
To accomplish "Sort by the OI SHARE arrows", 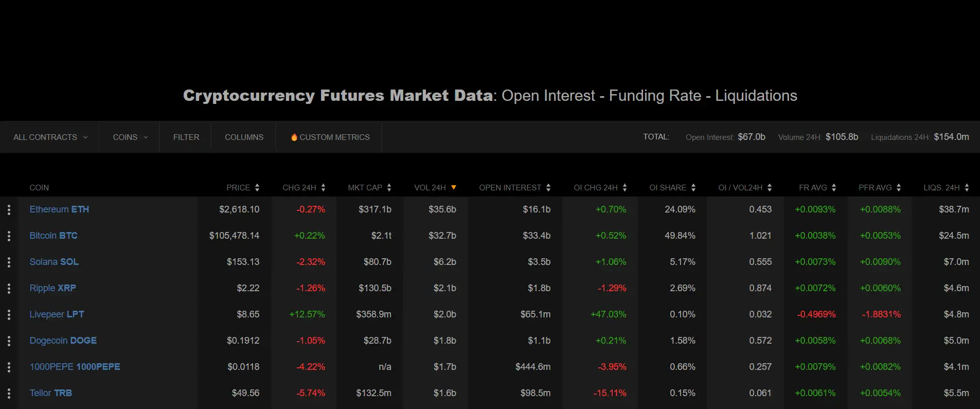I will click(693, 188).
